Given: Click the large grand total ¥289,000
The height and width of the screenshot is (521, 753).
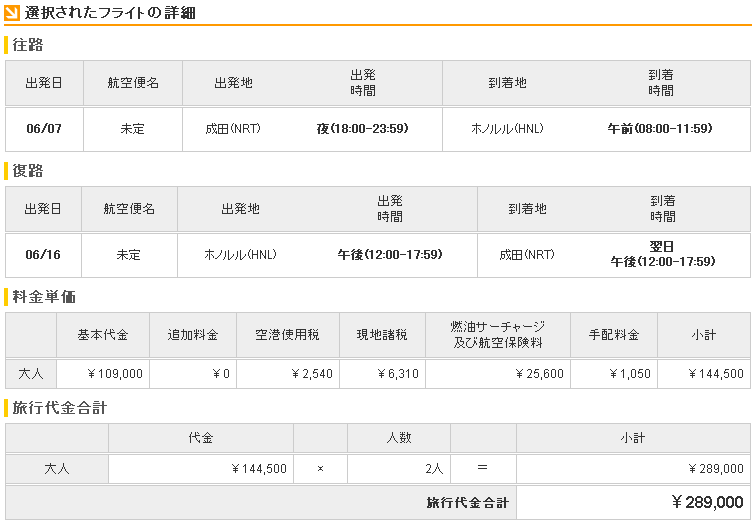Looking at the screenshot, I should click(x=707, y=502).
